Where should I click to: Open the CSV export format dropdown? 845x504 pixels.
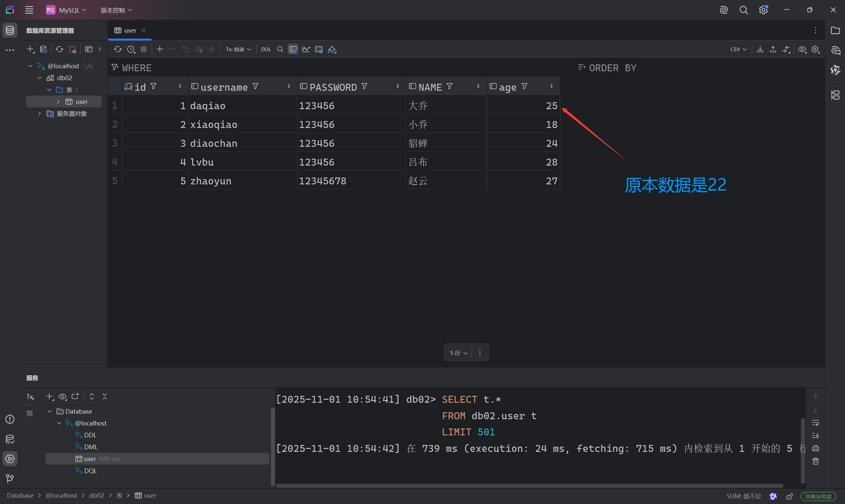[738, 49]
